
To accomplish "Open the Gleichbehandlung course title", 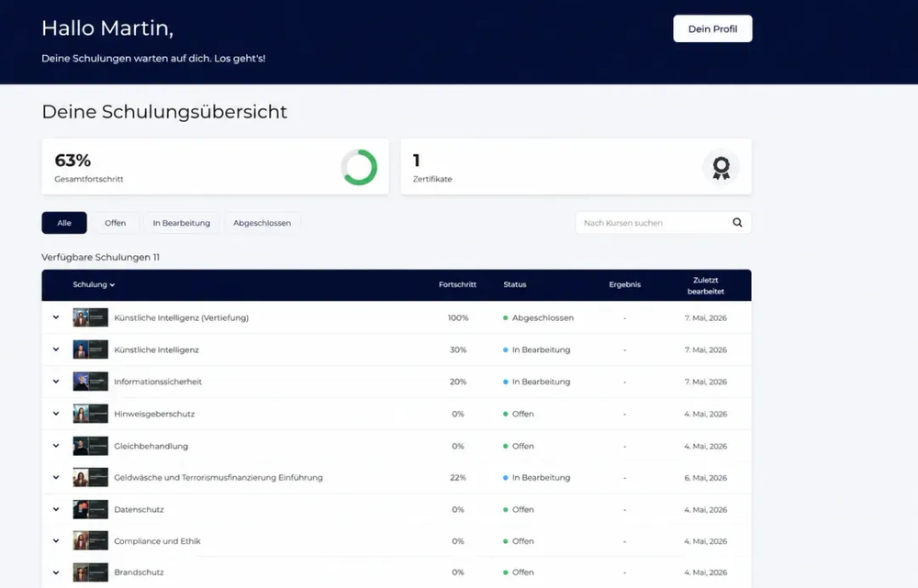I will (x=151, y=446).
